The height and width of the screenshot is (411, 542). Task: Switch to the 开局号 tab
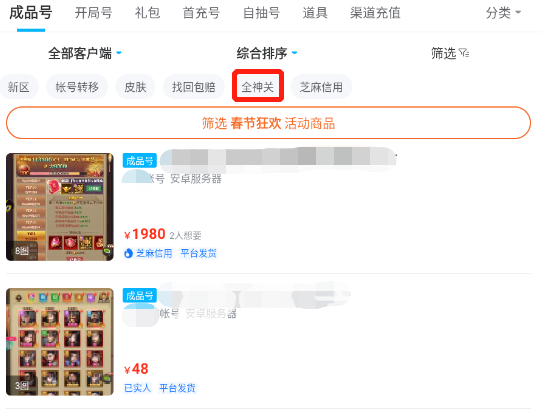[93, 13]
